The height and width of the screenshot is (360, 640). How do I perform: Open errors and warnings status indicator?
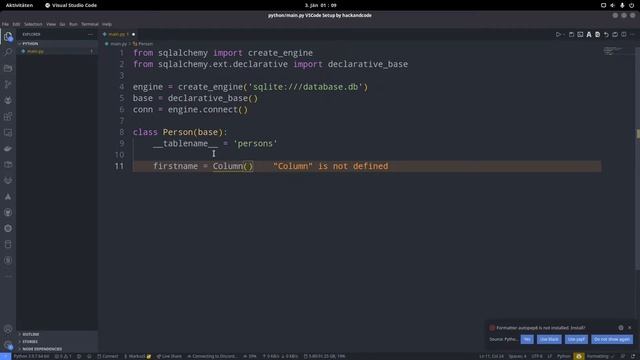click(63, 356)
